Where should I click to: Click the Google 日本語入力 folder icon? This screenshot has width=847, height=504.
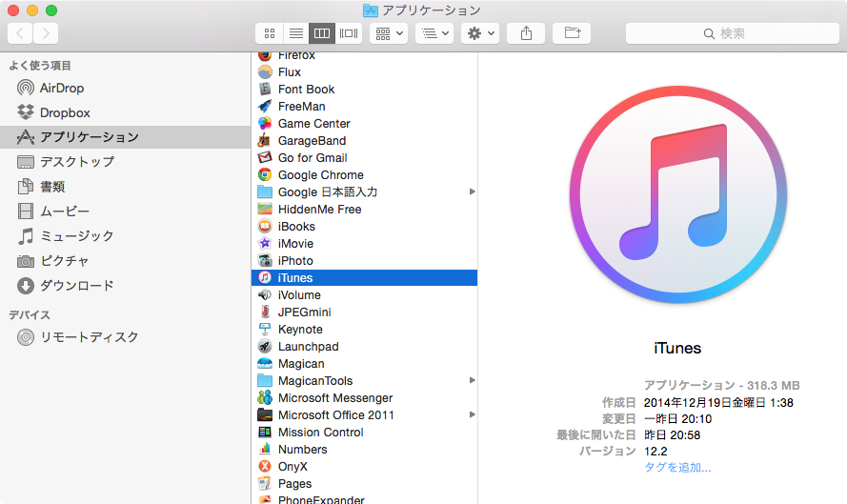[265, 192]
